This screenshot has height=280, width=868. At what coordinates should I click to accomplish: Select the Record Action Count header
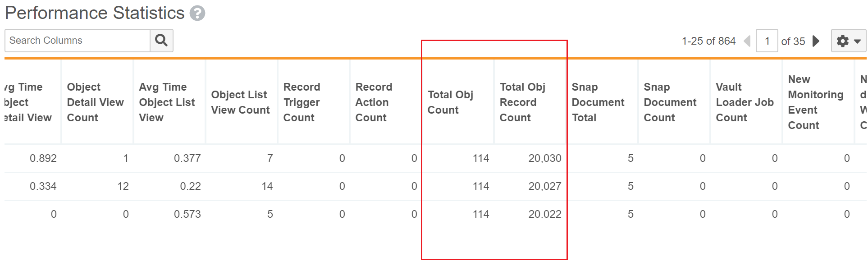click(x=374, y=102)
